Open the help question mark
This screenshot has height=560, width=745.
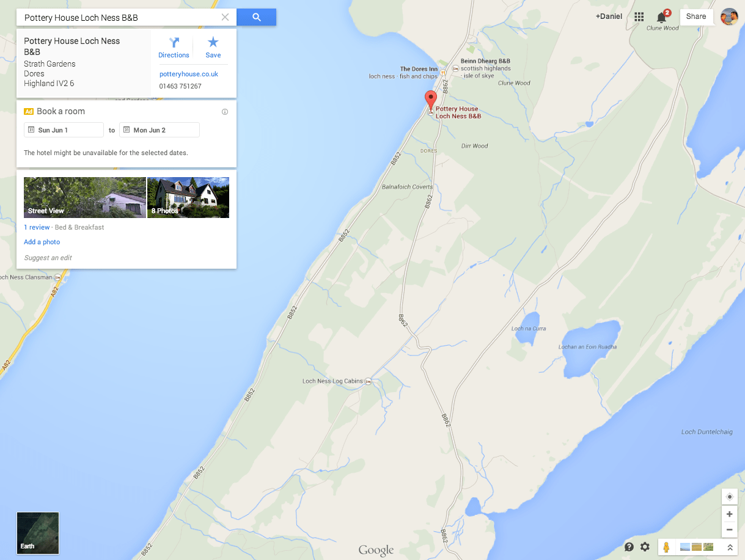[x=629, y=547]
